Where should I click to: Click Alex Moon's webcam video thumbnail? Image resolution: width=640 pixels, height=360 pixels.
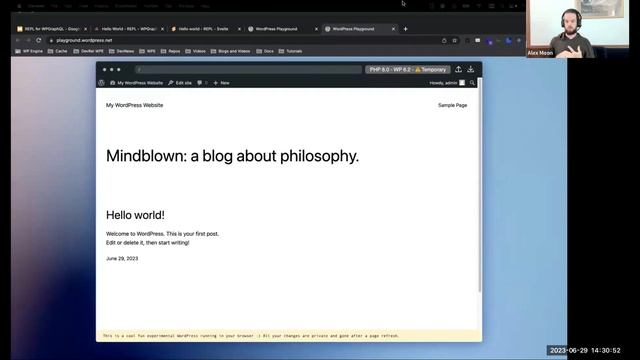(x=577, y=29)
